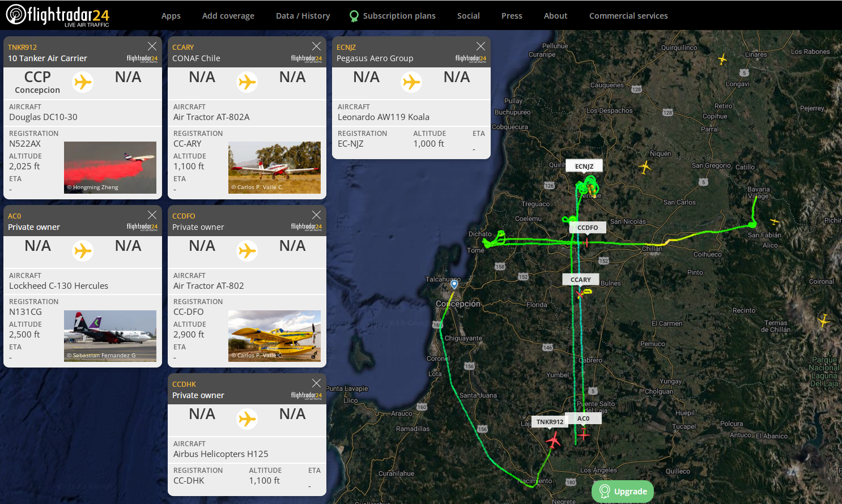This screenshot has height=504, width=842.
Task: Click yellow aircraft icon near Termas de Chillán
Action: coord(824,321)
